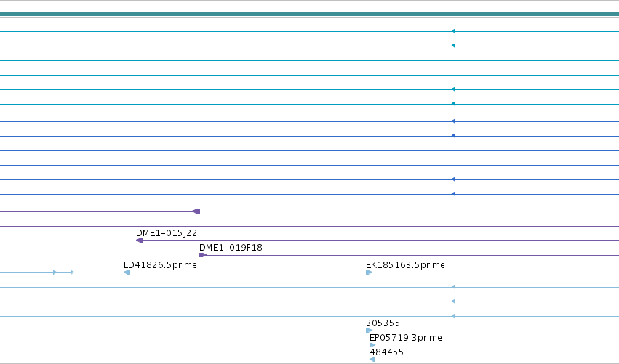
Task: Select the purple arrow glyph of DME1-019F18
Action: click(203, 255)
